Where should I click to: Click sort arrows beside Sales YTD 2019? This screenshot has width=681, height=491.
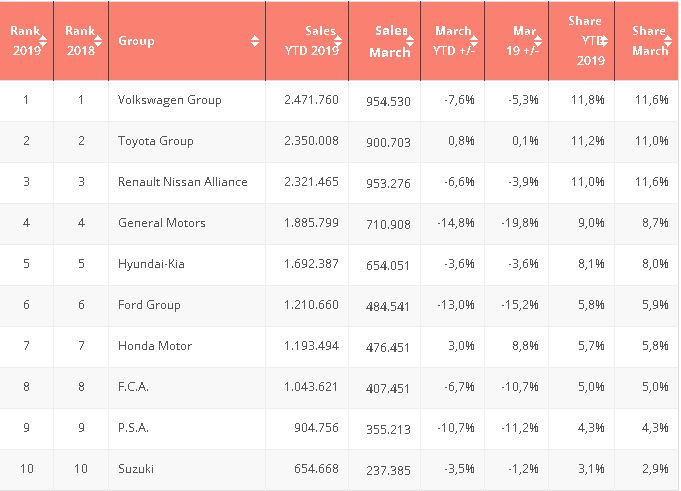pos(340,41)
